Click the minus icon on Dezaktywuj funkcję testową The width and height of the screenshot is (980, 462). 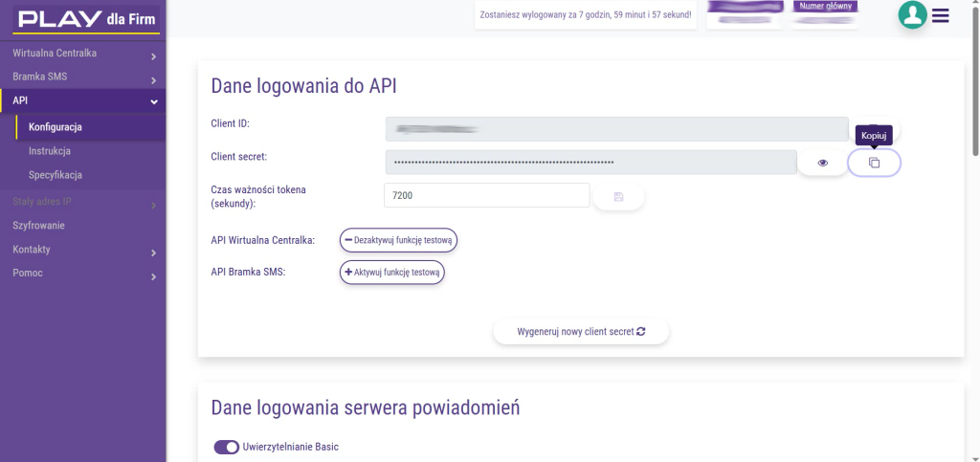349,240
